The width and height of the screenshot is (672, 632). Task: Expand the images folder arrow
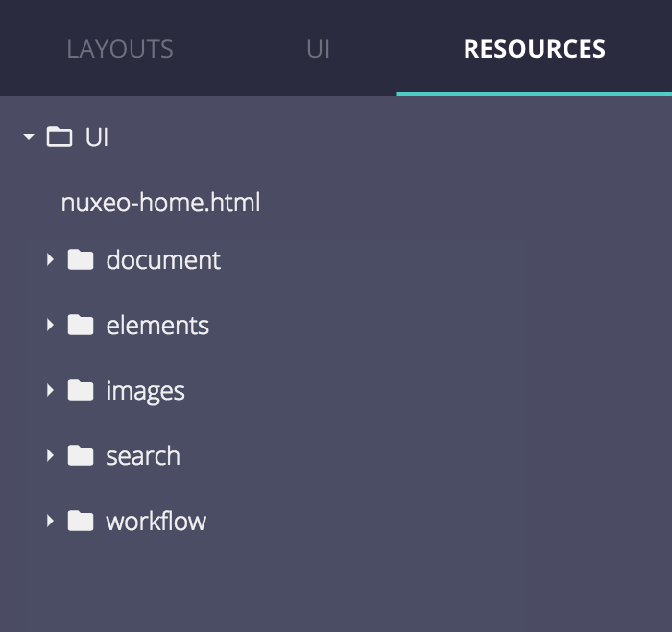pos(51,390)
